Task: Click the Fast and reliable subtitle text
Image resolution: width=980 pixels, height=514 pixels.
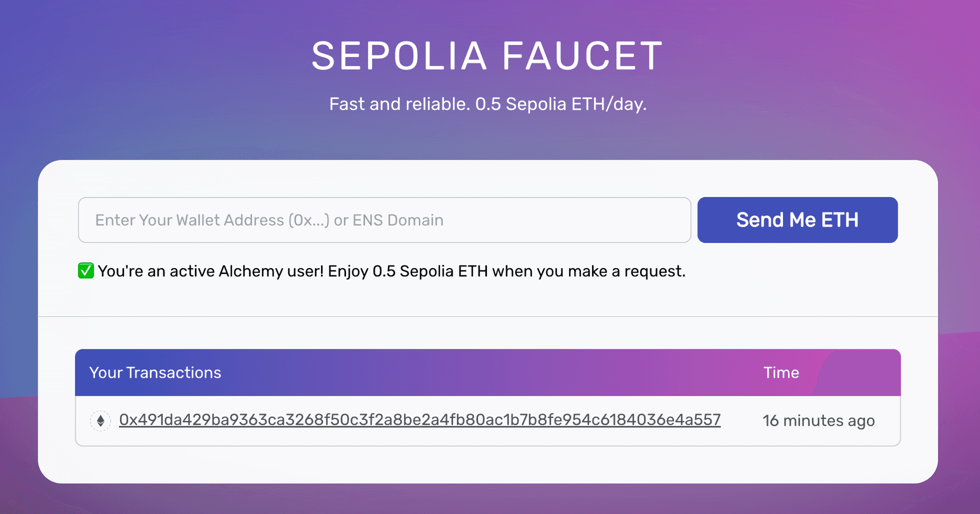Action: click(x=487, y=104)
